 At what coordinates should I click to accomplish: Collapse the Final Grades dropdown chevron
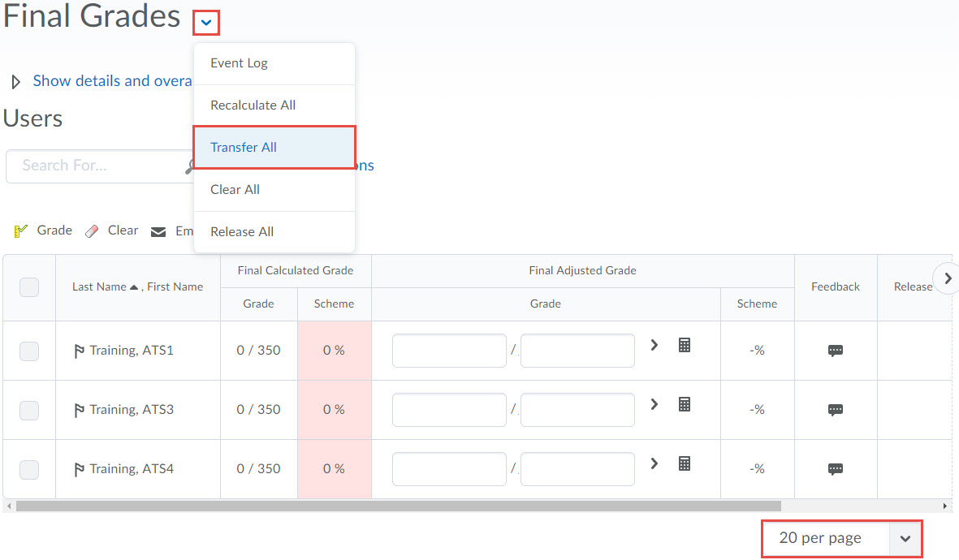point(206,23)
